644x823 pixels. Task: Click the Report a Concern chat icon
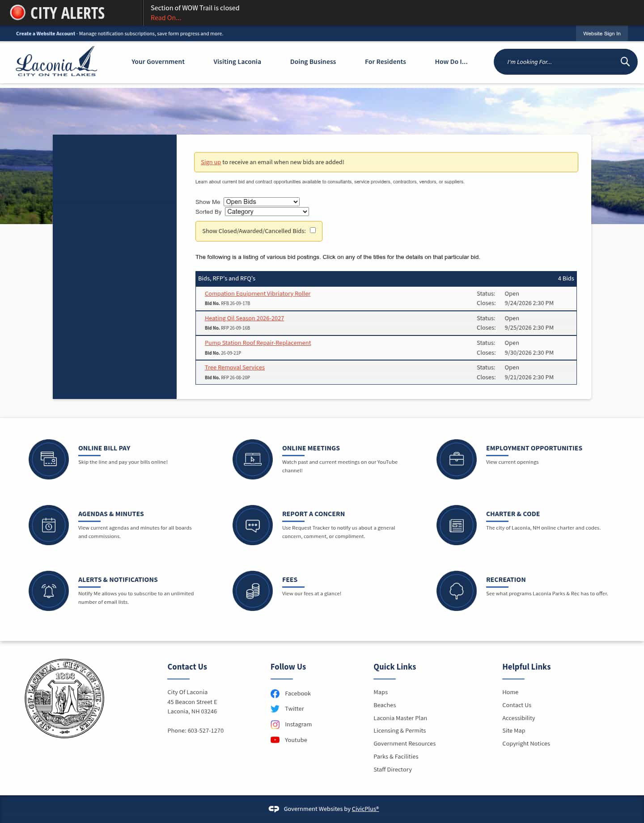253,525
